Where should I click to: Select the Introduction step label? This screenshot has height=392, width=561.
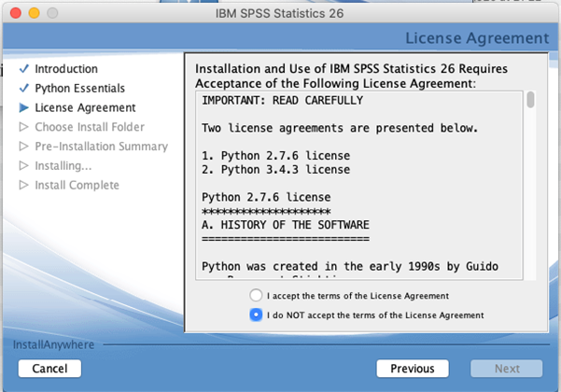click(x=66, y=69)
